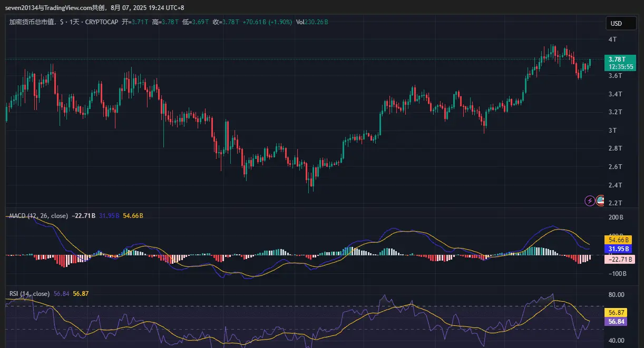Click the blue 31.95B value in MACD legend
The width and height of the screenshot is (644, 348).
click(x=109, y=216)
